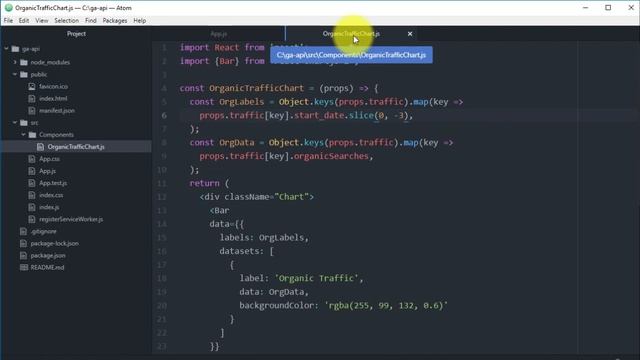The width and height of the screenshot is (640, 360).
Task: Click 'organicSearches' in the code
Action: [331, 156]
